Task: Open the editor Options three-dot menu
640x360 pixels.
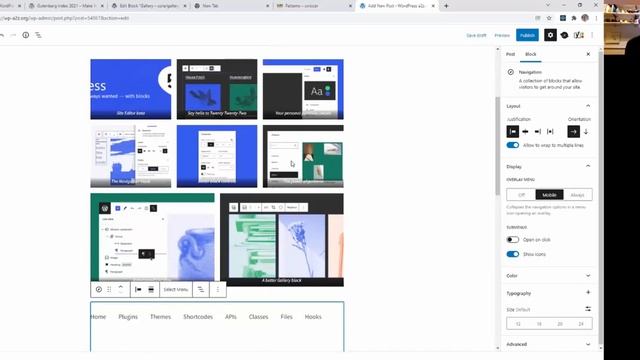Action: (592, 35)
